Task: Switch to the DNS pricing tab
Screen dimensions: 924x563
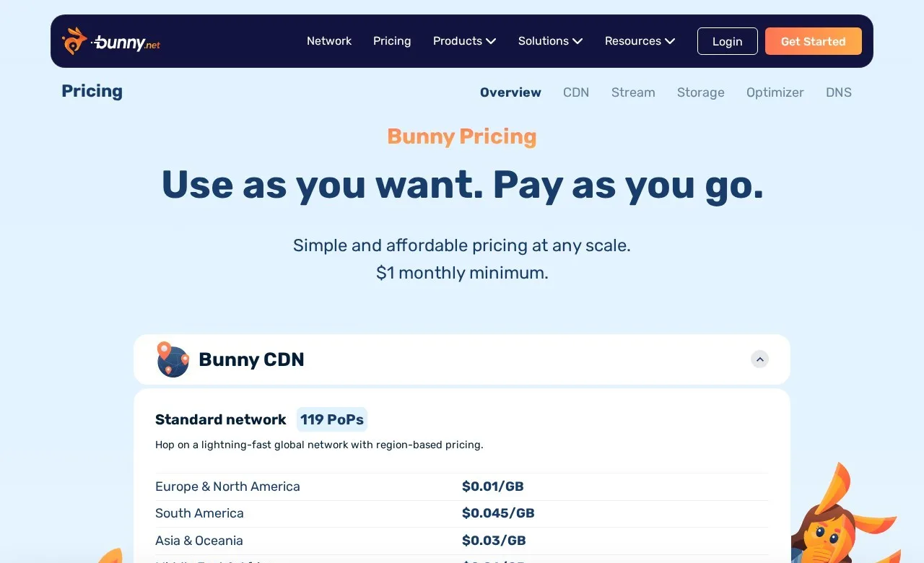Action: (x=838, y=92)
